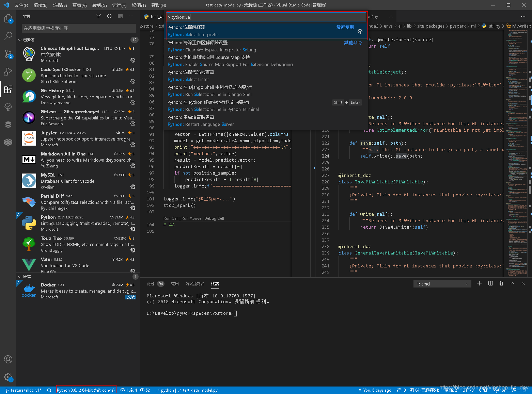Screen dimensions: 532x394
Task: Switch to the 输出 output tab
Action: (175, 284)
